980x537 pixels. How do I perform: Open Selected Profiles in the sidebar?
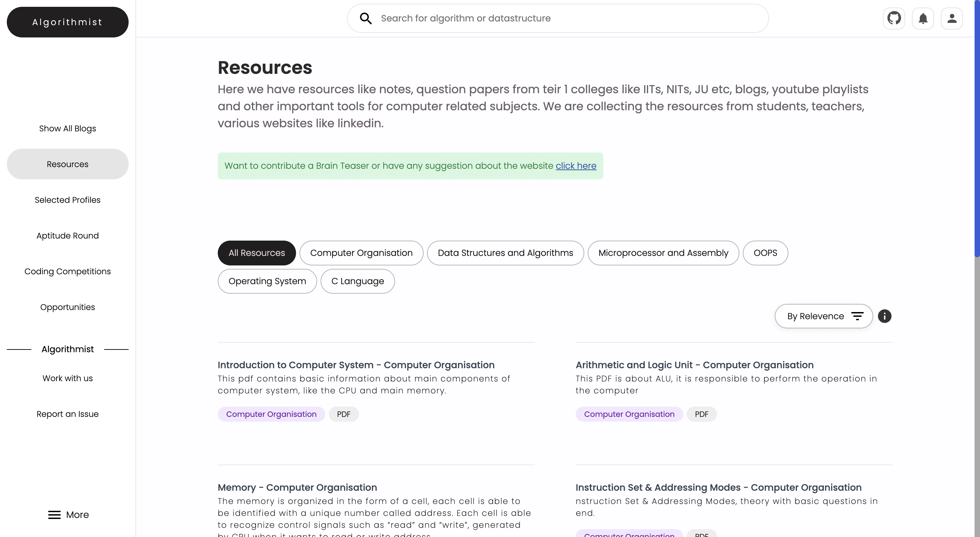[x=67, y=199]
